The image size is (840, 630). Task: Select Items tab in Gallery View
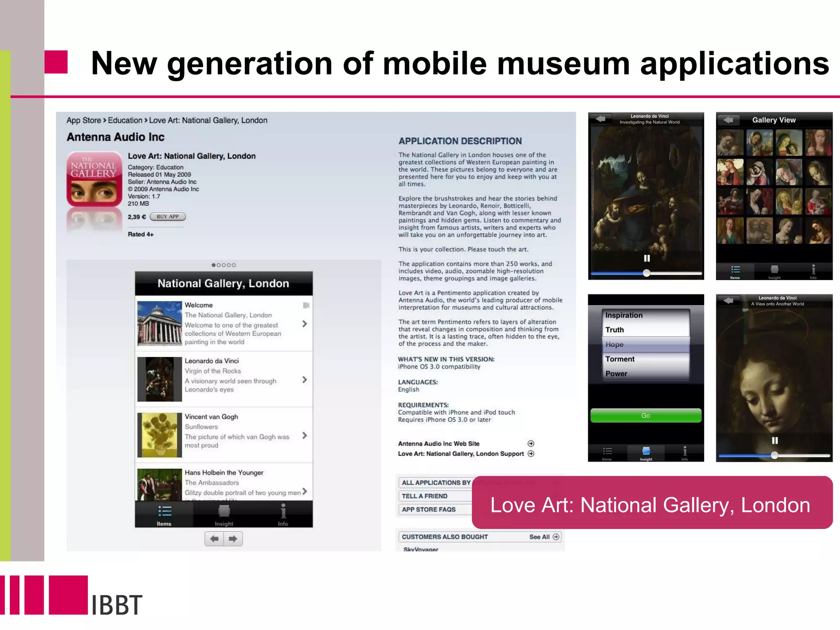pos(735,272)
